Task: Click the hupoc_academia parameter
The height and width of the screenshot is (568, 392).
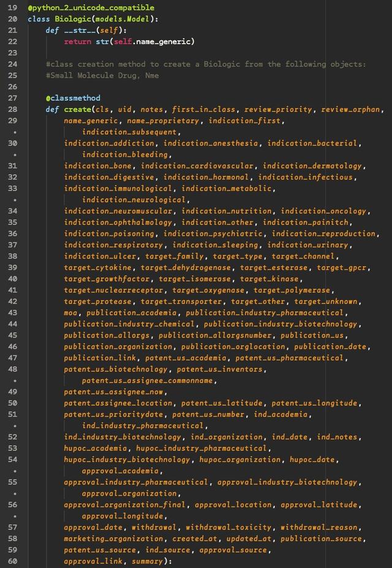Action: (96, 448)
